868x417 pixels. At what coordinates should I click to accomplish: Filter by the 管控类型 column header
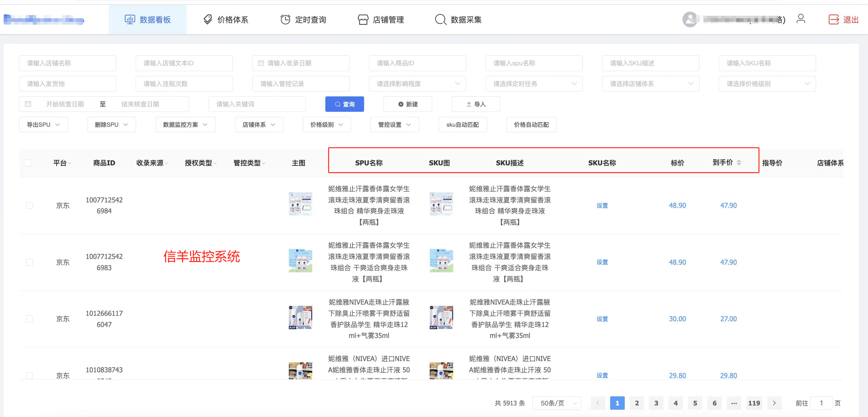[249, 163]
